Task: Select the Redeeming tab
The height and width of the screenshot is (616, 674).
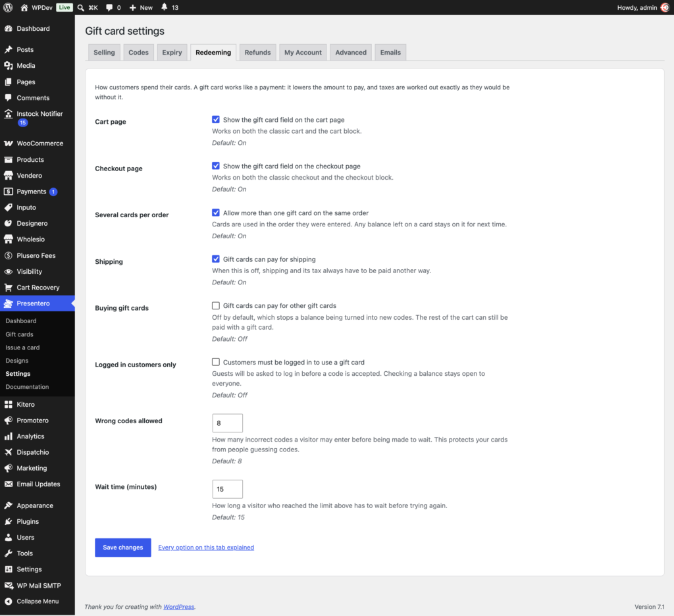Action: pyautogui.click(x=213, y=53)
